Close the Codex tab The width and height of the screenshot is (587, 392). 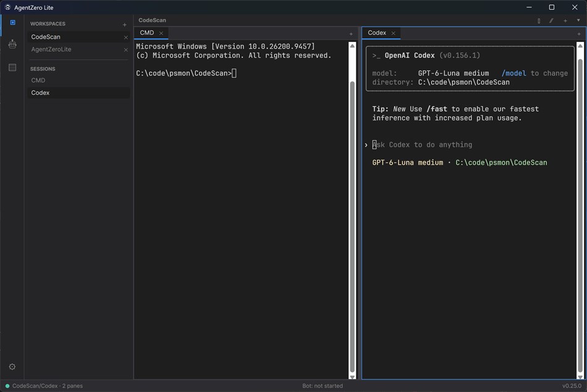(393, 33)
